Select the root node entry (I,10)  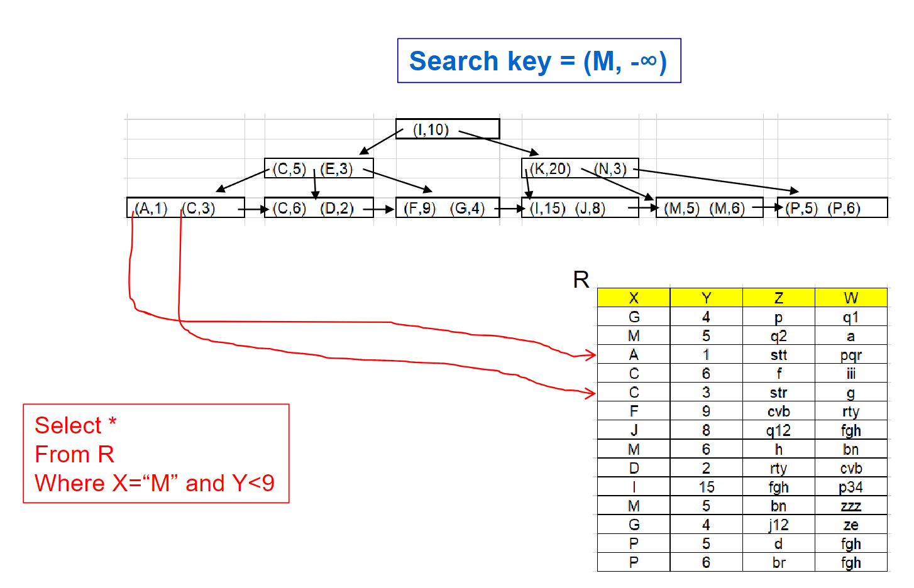431,129
